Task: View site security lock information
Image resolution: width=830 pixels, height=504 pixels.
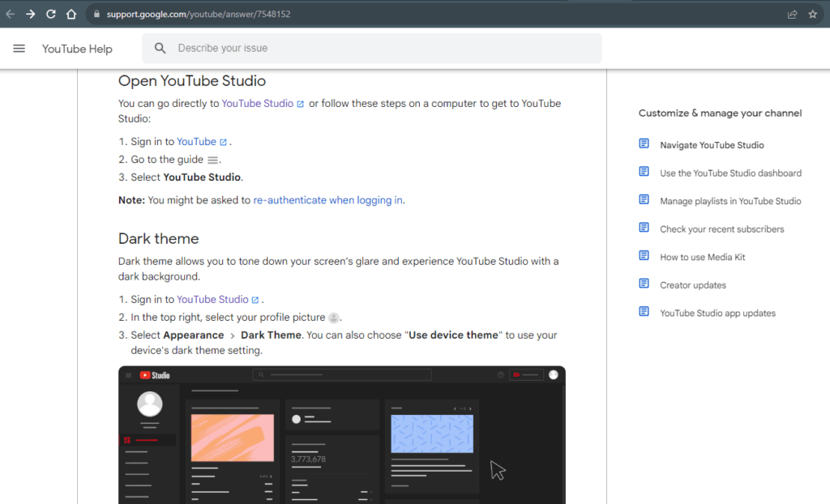Action: tap(96, 15)
